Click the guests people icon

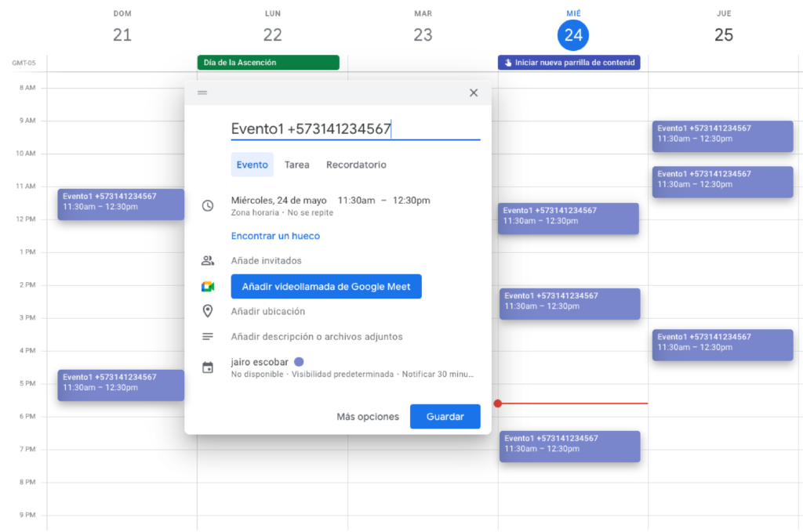click(208, 261)
